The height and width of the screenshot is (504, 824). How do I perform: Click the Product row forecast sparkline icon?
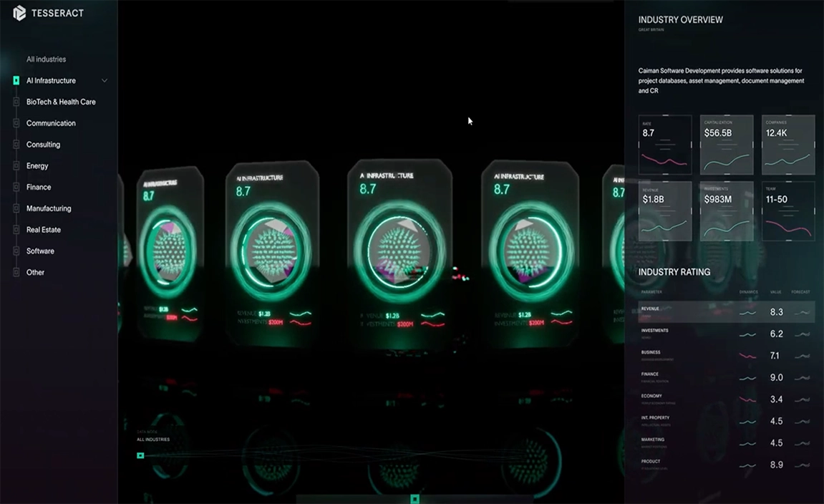tap(802, 465)
